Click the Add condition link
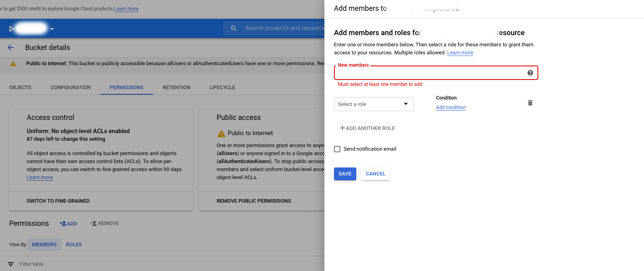The height and width of the screenshot is (271, 644). 450,108
